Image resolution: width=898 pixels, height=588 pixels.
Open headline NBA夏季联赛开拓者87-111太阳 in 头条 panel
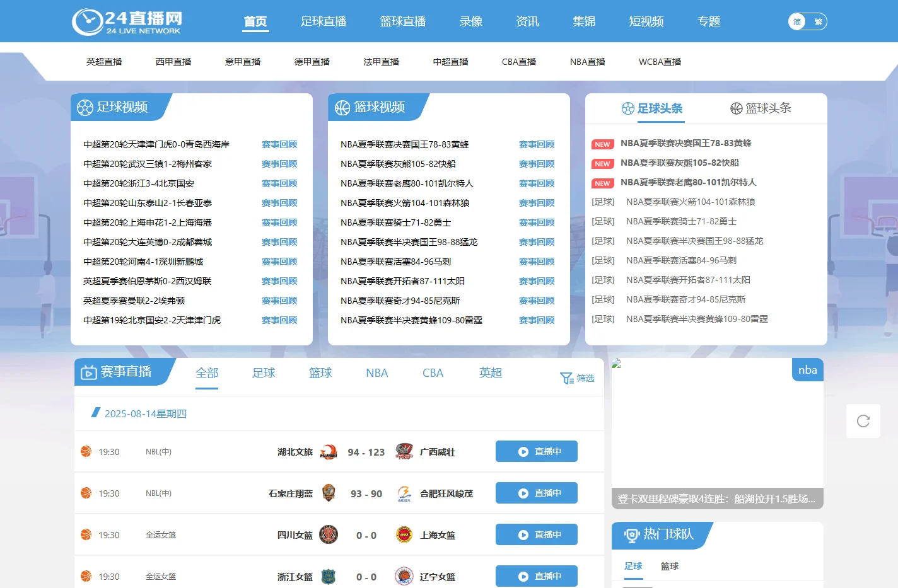(x=688, y=280)
